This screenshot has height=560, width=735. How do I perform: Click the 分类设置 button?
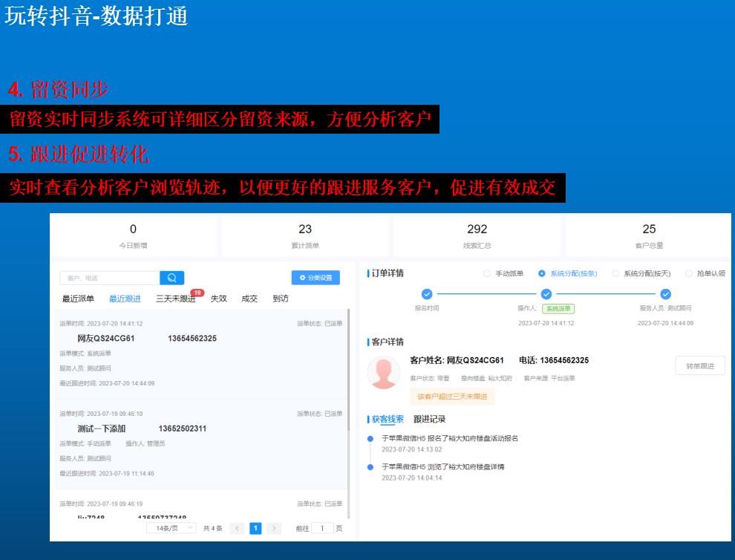316,278
